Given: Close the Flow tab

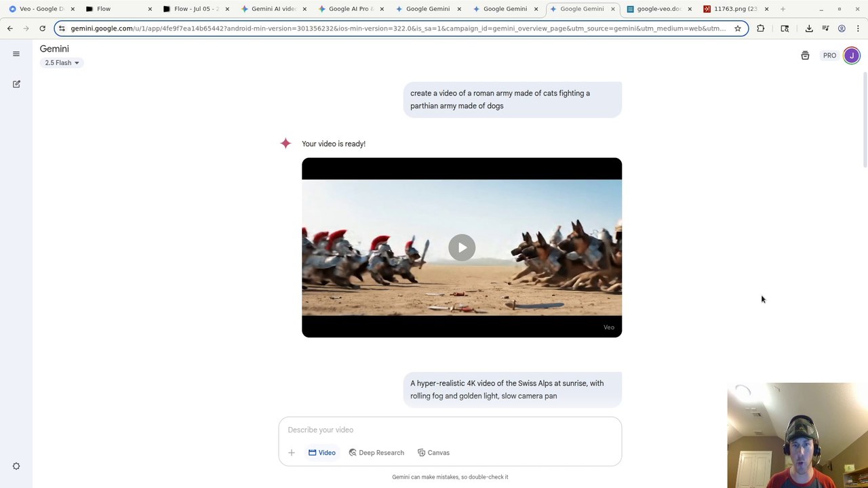Looking at the screenshot, I should pyautogui.click(x=150, y=9).
